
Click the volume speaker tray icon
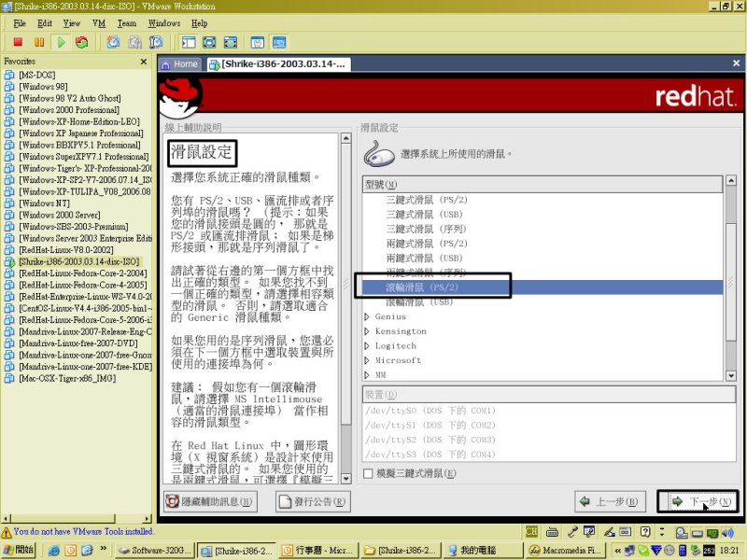click(727, 532)
